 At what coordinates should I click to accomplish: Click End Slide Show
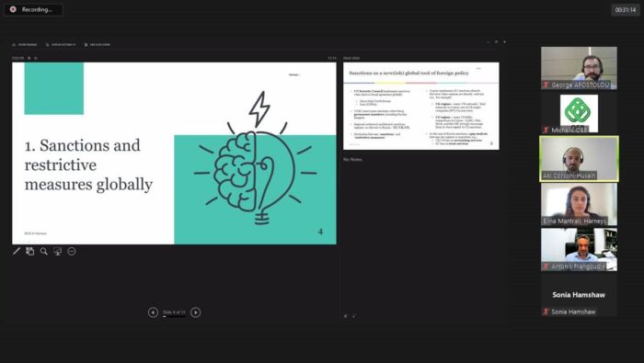click(x=97, y=44)
